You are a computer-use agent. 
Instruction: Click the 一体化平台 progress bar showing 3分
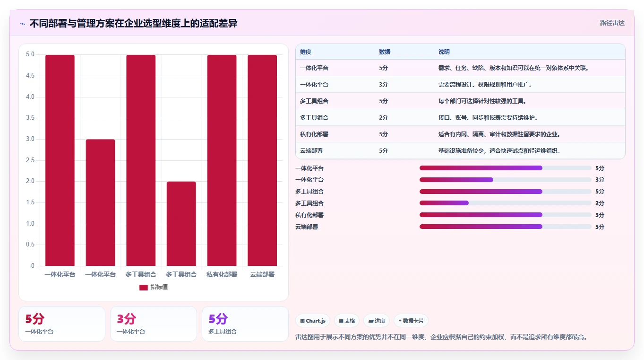click(506, 180)
